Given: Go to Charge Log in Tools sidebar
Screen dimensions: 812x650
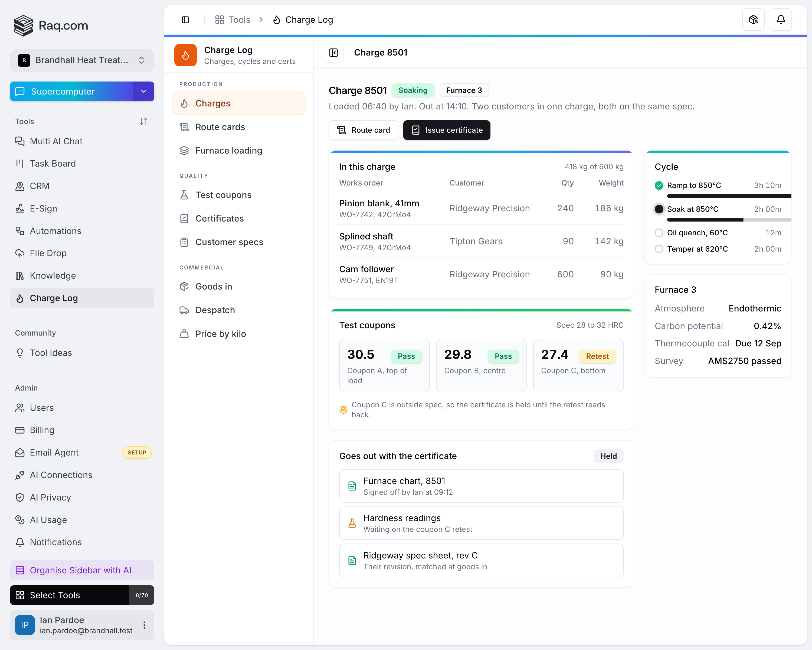Looking at the screenshot, I should click(x=82, y=298).
